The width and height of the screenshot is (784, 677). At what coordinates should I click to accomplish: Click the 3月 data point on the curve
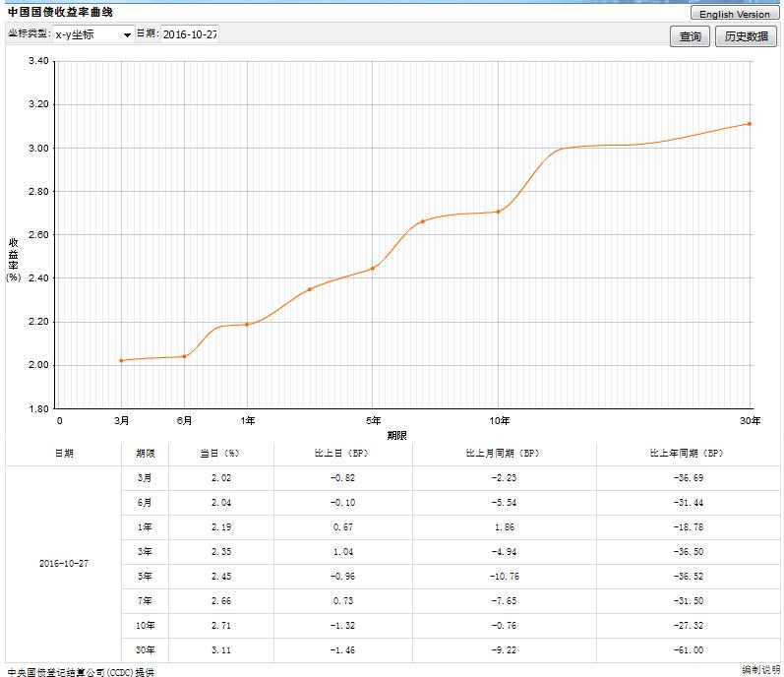coord(121,360)
